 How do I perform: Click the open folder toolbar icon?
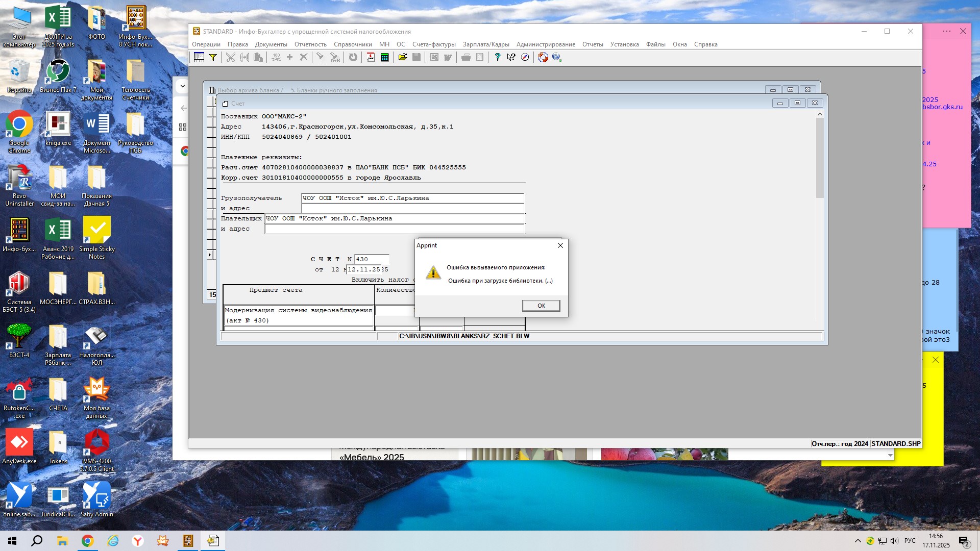[x=403, y=58]
